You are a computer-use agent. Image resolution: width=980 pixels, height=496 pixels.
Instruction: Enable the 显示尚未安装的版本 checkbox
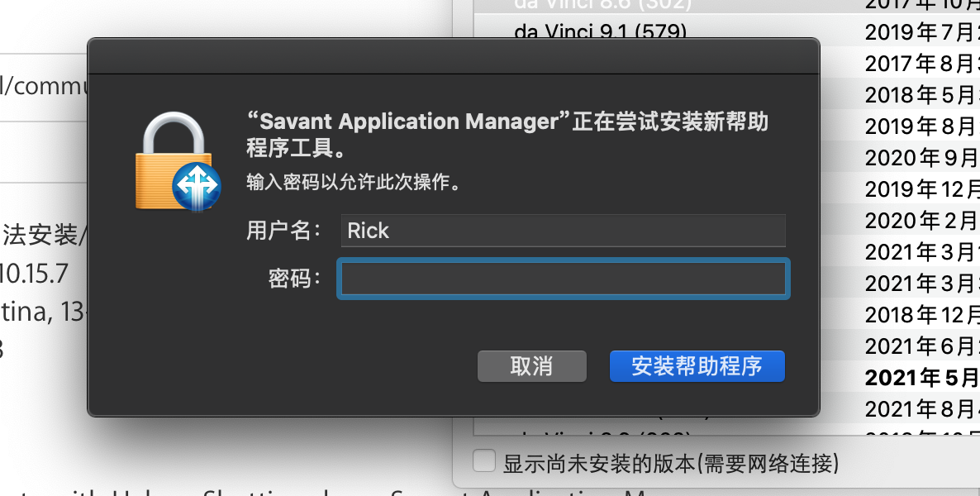click(x=484, y=461)
